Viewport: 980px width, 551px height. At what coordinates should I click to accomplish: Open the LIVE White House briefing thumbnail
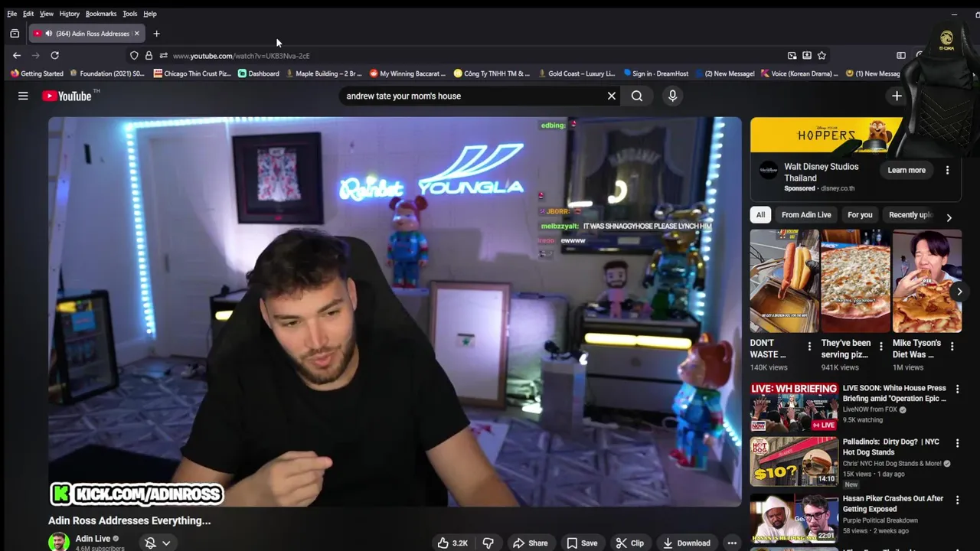(794, 407)
